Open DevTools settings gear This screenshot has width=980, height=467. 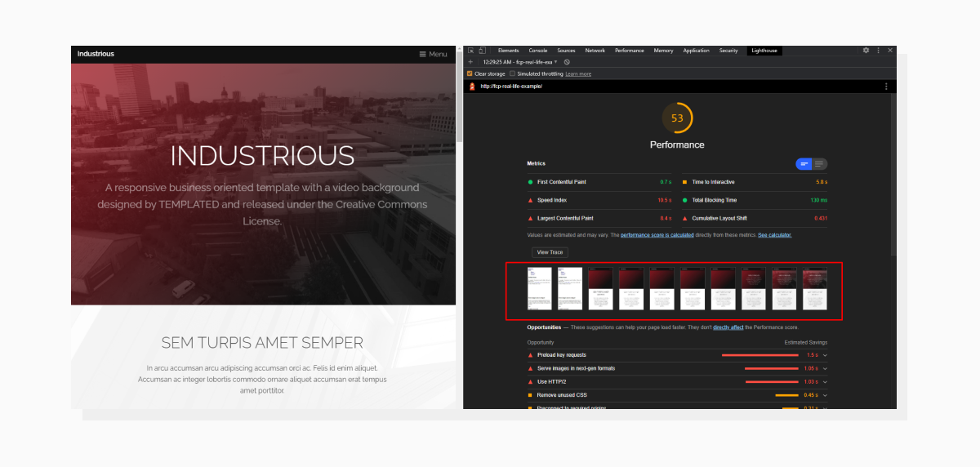(x=866, y=51)
